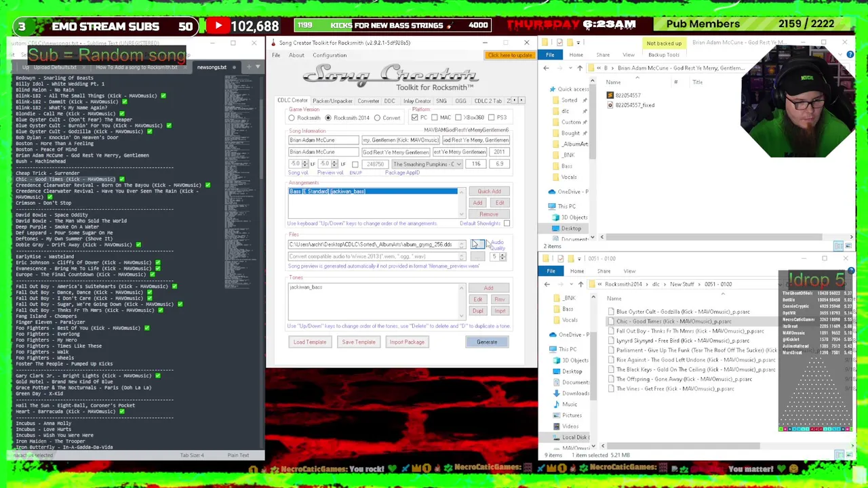Image resolution: width=868 pixels, height=488 pixels.
Task: Enable Default Showlights checkbox
Action: coord(507,224)
